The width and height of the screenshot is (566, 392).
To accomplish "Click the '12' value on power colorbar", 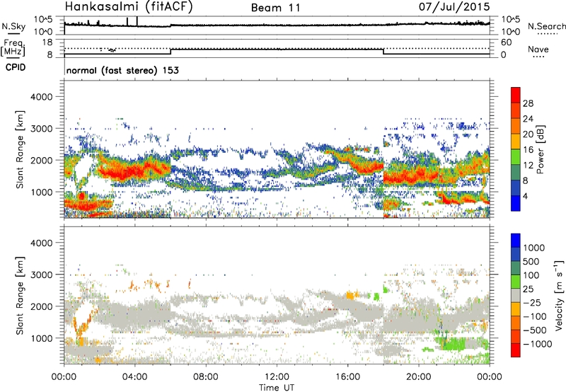I will pos(528,166).
